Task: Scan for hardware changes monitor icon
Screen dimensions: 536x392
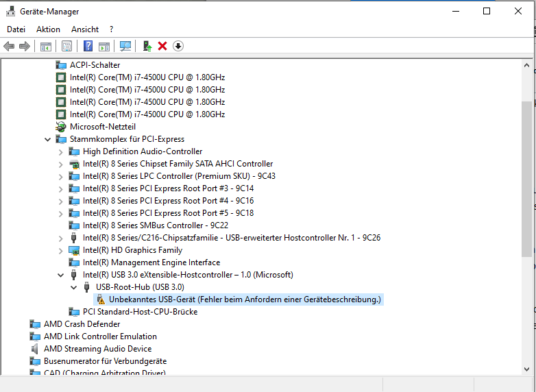Action: pyautogui.click(x=125, y=46)
